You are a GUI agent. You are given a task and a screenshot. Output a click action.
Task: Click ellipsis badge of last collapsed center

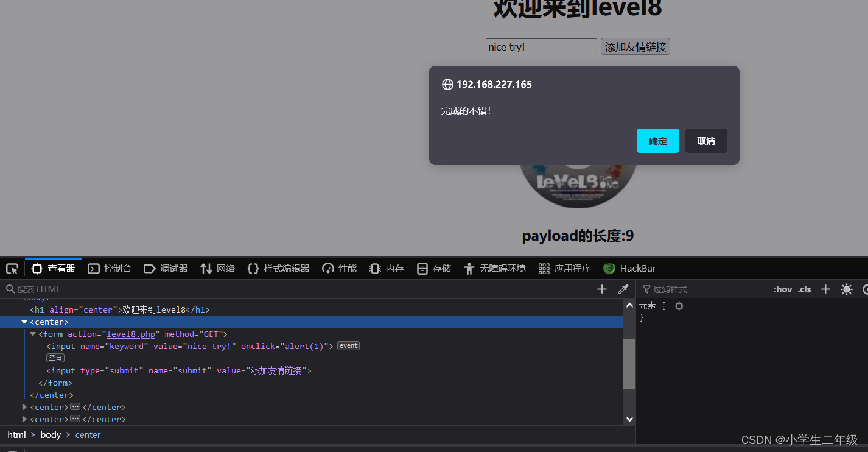click(x=75, y=419)
